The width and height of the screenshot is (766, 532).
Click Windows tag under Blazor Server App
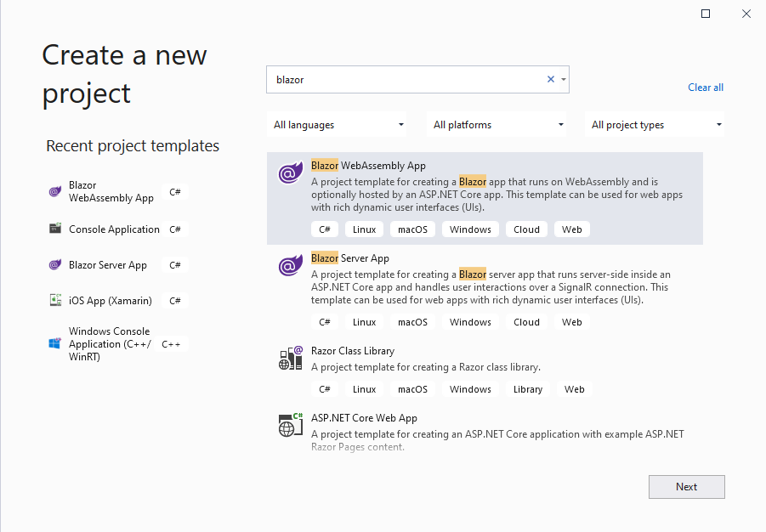point(470,322)
